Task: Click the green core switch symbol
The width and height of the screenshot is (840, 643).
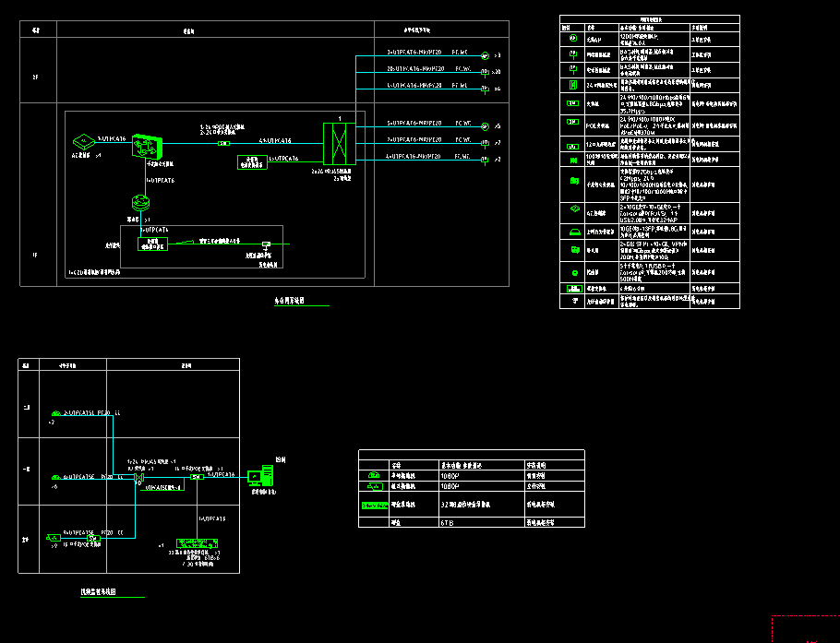Action: point(147,145)
